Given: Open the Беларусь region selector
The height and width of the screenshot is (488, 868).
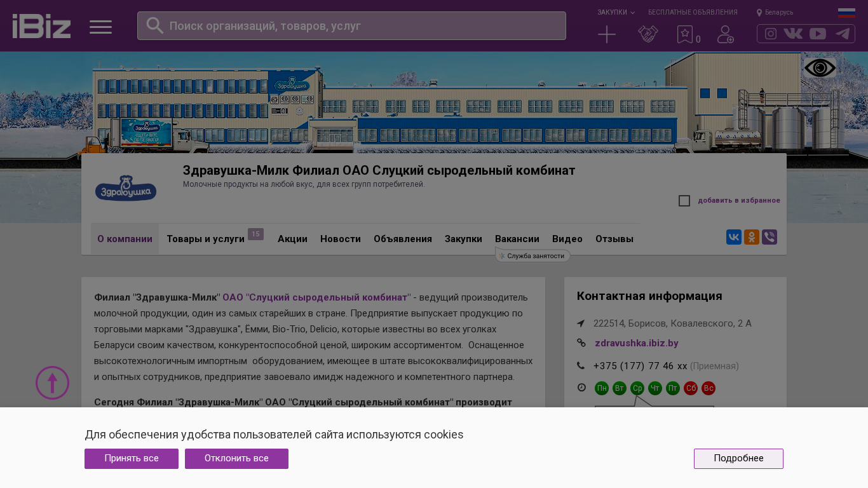Looking at the screenshot, I should (x=775, y=12).
